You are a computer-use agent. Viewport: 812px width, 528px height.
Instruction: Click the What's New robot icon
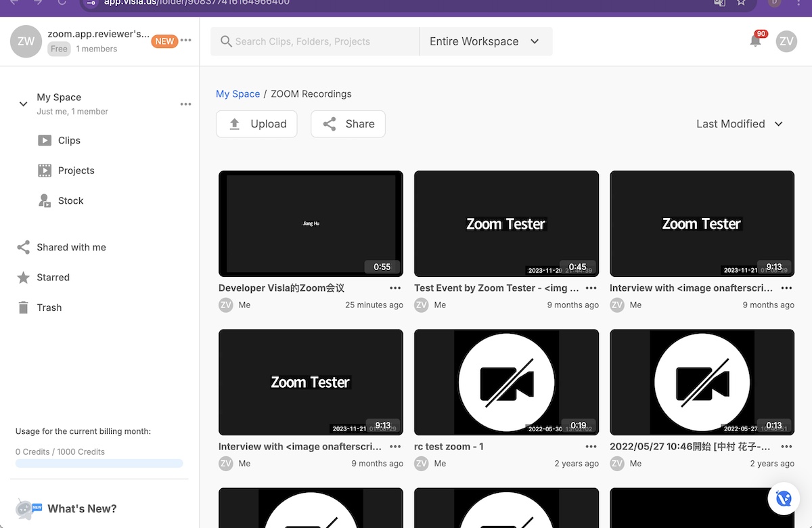28,509
